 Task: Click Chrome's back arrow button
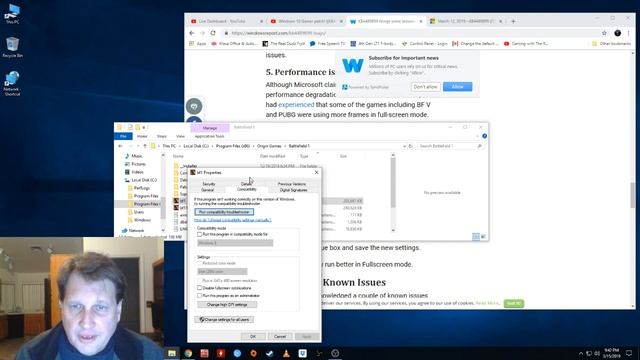click(192, 33)
